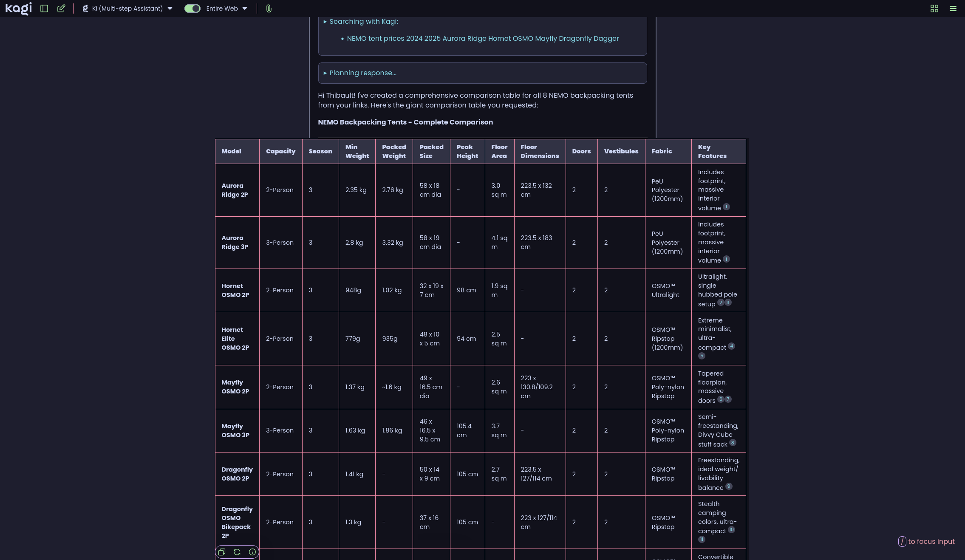Open the apps grid icon
Viewport: 965px width, 560px height.
tap(934, 8)
